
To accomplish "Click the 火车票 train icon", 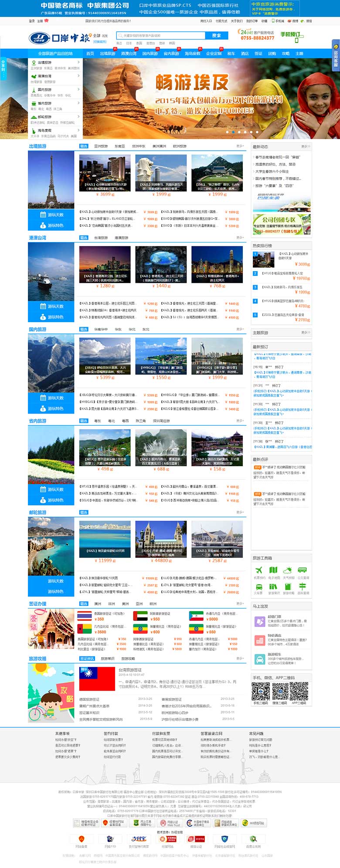I will coord(259,586).
